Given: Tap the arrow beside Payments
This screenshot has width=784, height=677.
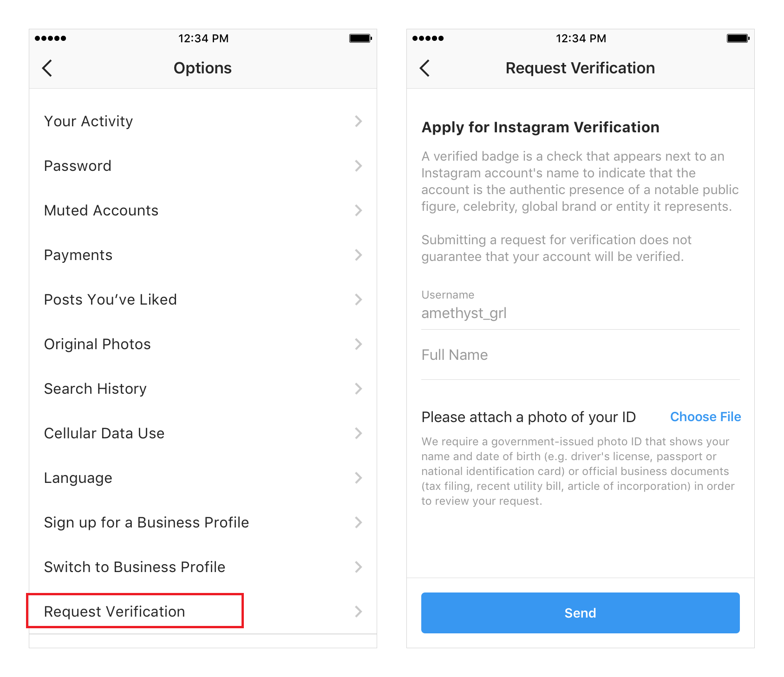Looking at the screenshot, I should pos(358,255).
